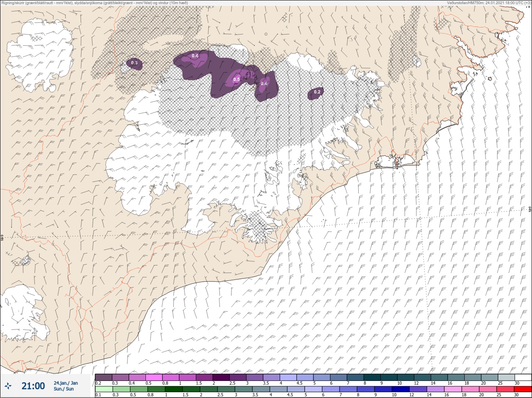Viewport: 532px width, 398px height.
Task: Select the white 30 swatch, upper legend row
Action: (x=523, y=377)
